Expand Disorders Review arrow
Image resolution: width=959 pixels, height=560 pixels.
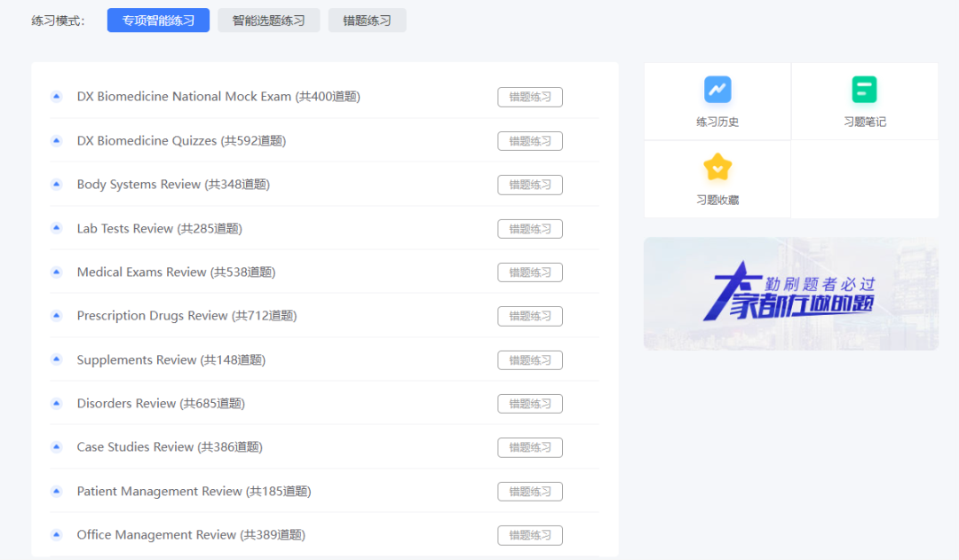click(56, 404)
